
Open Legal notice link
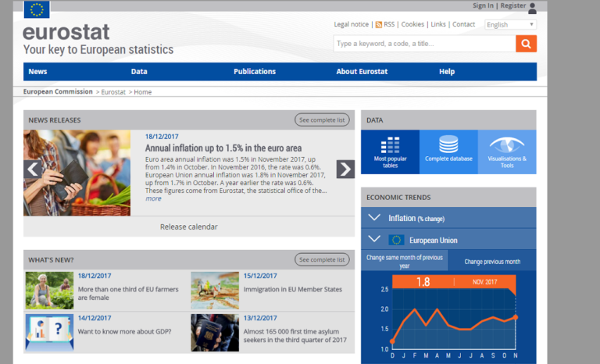(352, 24)
